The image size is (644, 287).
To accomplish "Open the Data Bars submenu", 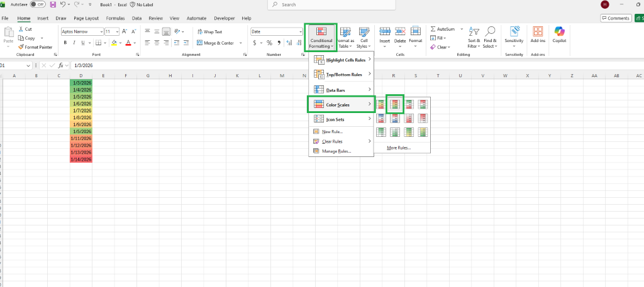I will [x=341, y=89].
